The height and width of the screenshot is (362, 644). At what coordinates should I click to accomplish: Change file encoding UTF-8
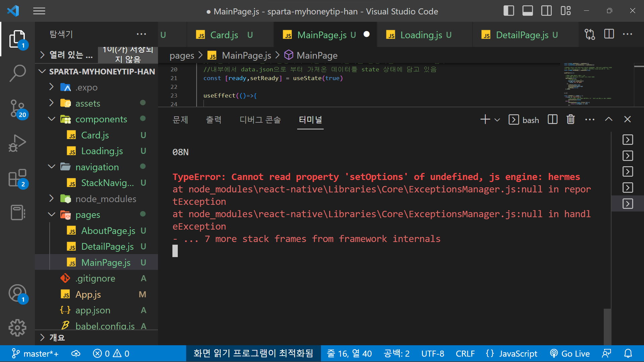(433, 354)
